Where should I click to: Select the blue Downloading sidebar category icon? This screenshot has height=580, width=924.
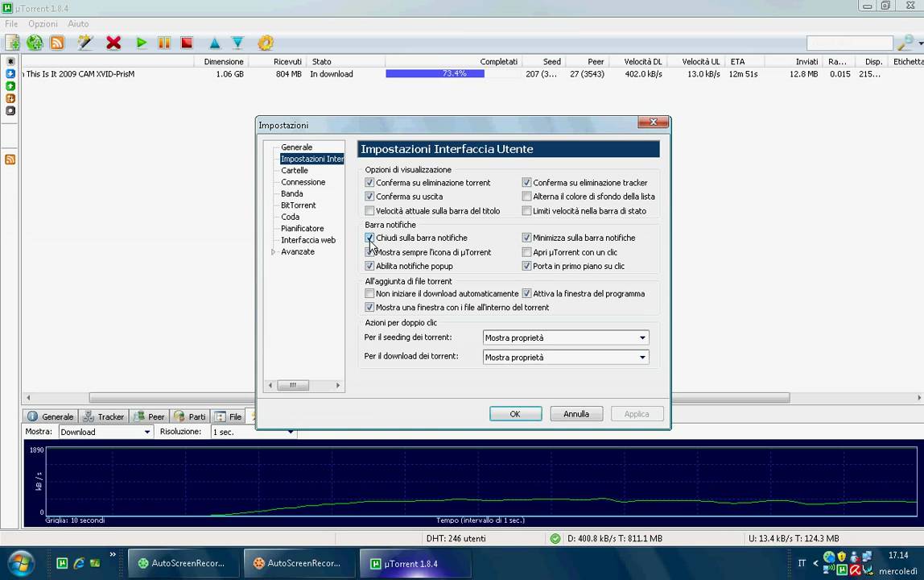pyautogui.click(x=10, y=74)
